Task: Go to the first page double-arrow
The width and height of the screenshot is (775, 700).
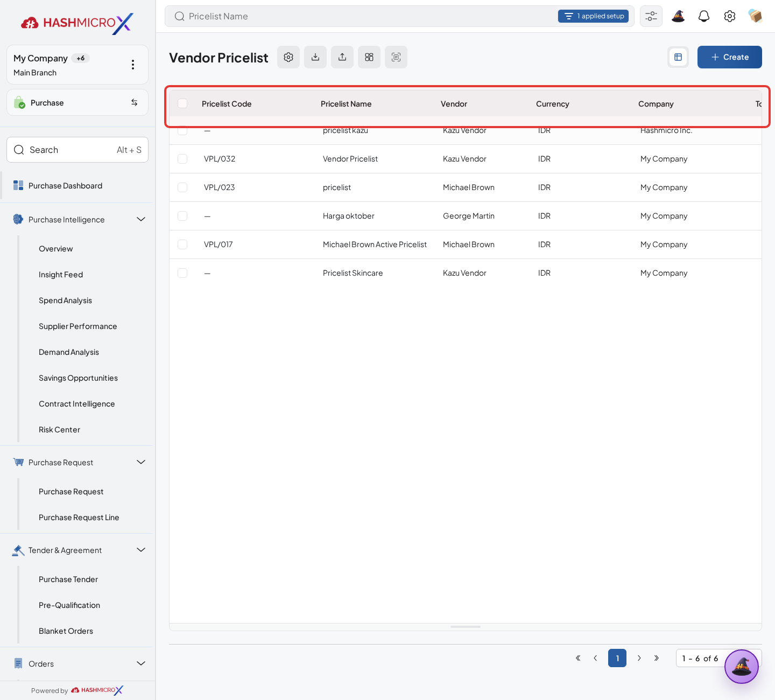Action: [578, 658]
